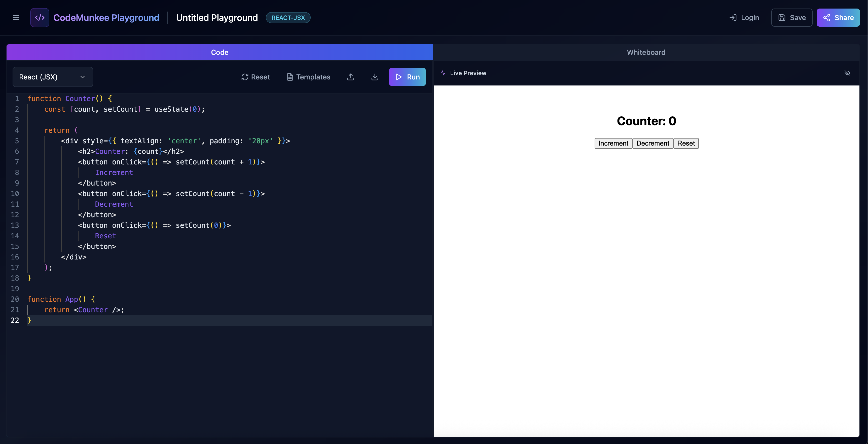Click the Decrement button in the preview
Viewport: 868px width, 444px height.
tap(652, 143)
